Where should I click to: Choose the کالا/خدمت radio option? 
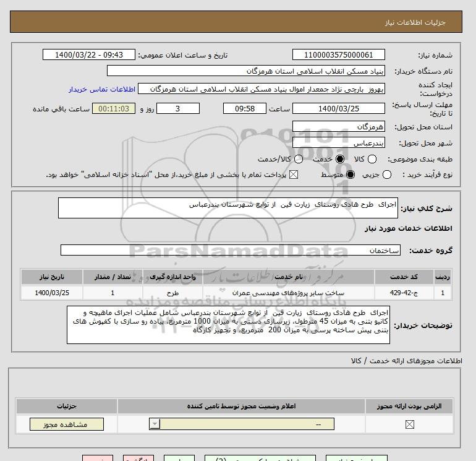click(x=299, y=159)
